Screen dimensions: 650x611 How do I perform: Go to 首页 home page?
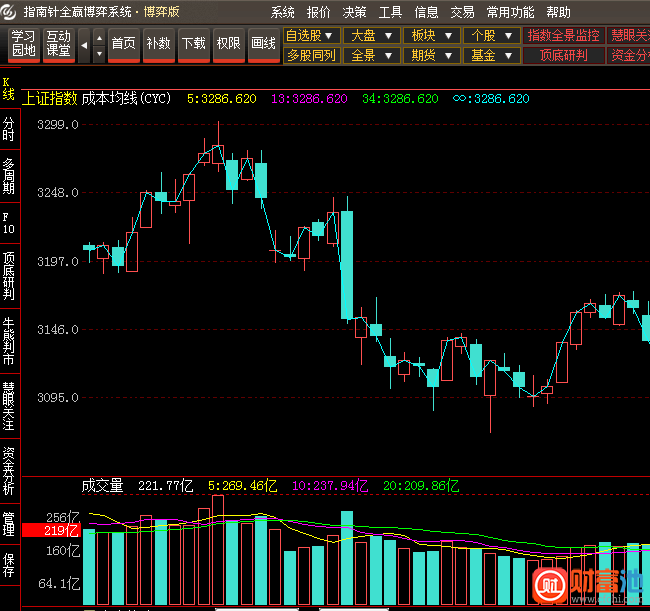pos(124,44)
